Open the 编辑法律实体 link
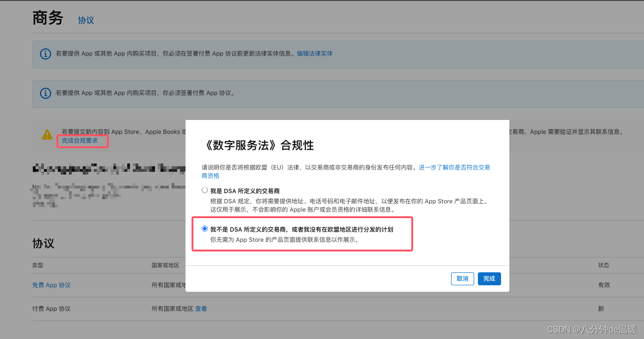Viewport: 644px width, 339px height. pyautogui.click(x=315, y=53)
